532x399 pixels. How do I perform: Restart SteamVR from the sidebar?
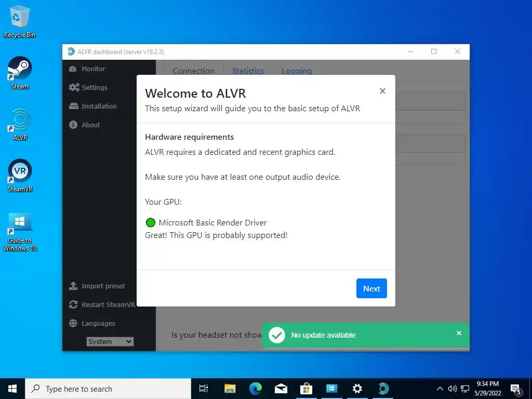coord(102,304)
